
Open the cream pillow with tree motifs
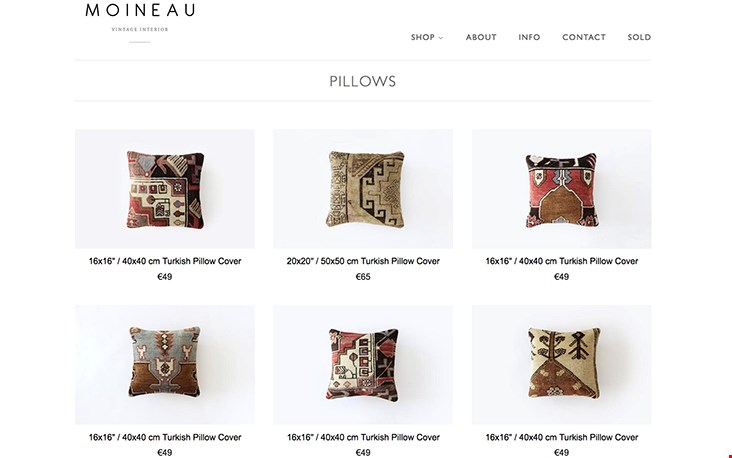coord(561,365)
